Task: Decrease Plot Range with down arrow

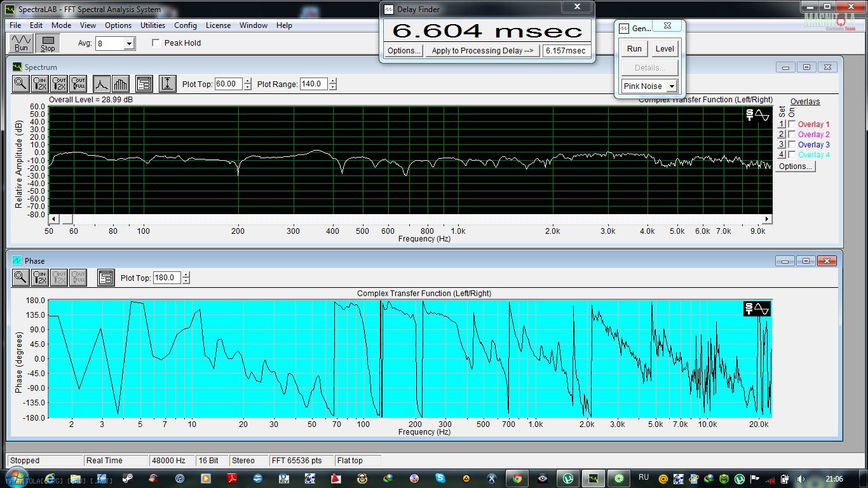Action: click(x=332, y=87)
